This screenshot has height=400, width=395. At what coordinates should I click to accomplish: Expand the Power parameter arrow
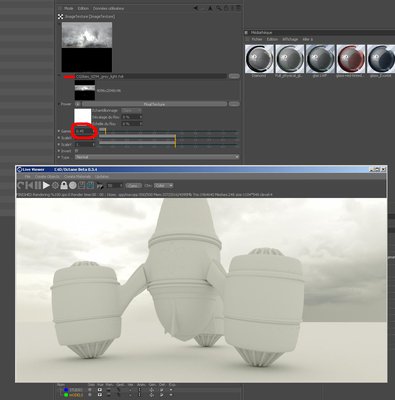(x=59, y=104)
